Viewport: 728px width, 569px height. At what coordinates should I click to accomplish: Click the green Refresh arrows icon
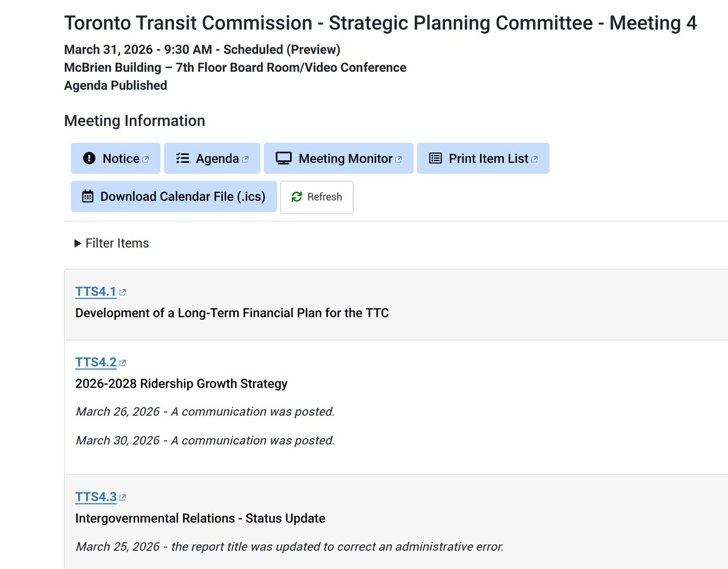(x=297, y=197)
